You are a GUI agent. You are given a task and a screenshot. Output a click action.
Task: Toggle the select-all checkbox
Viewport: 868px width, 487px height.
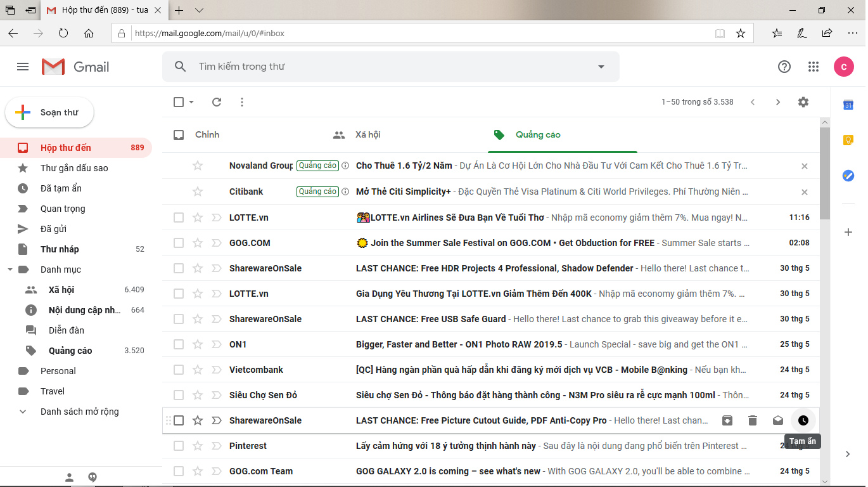tap(179, 102)
